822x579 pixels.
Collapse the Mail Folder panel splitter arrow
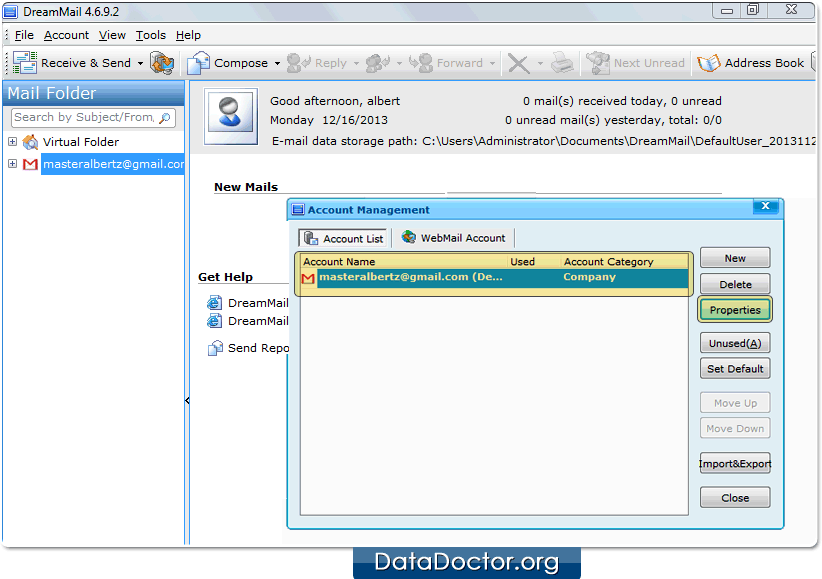click(x=187, y=401)
